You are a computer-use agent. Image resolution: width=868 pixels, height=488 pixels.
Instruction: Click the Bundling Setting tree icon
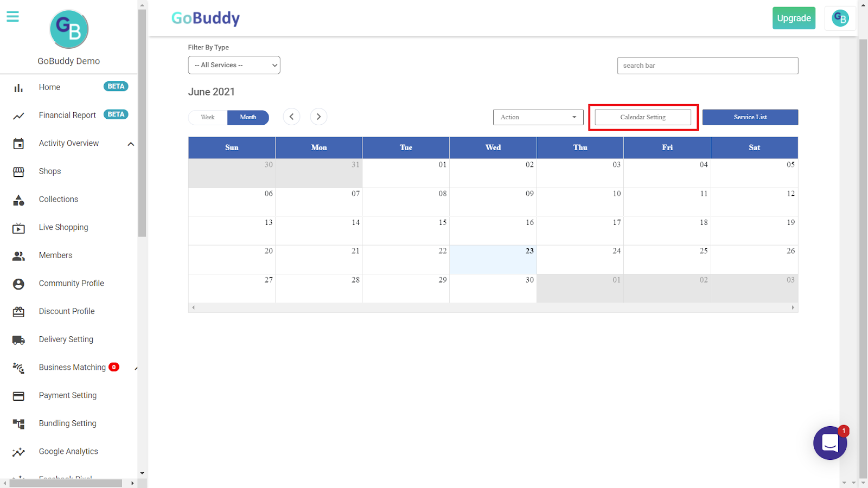[18, 424]
